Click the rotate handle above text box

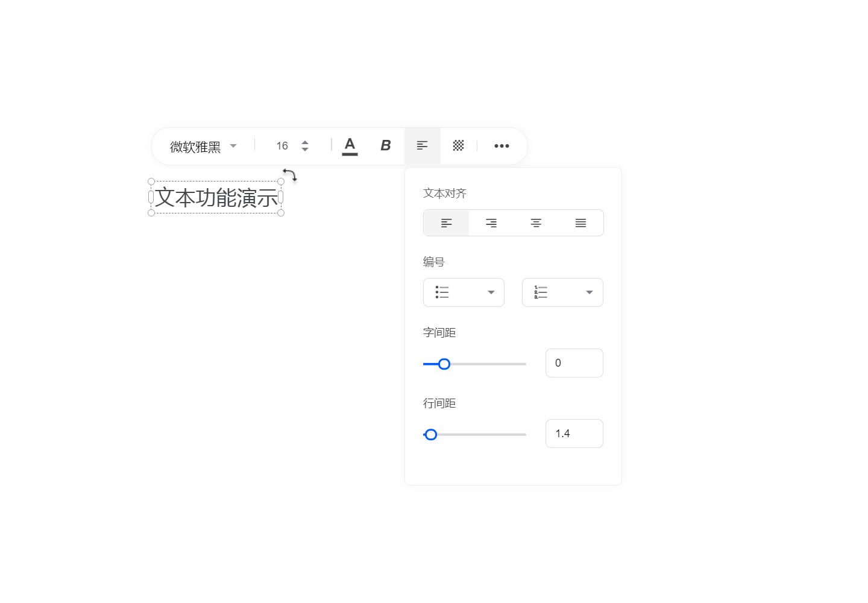pyautogui.click(x=290, y=175)
